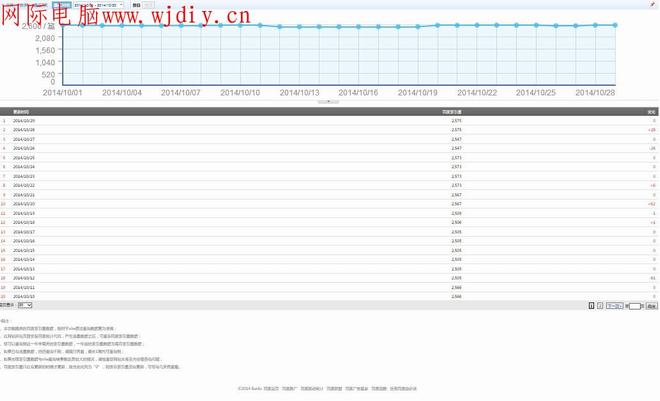
Task: Focus the page number input box
Action: [x=634, y=306]
